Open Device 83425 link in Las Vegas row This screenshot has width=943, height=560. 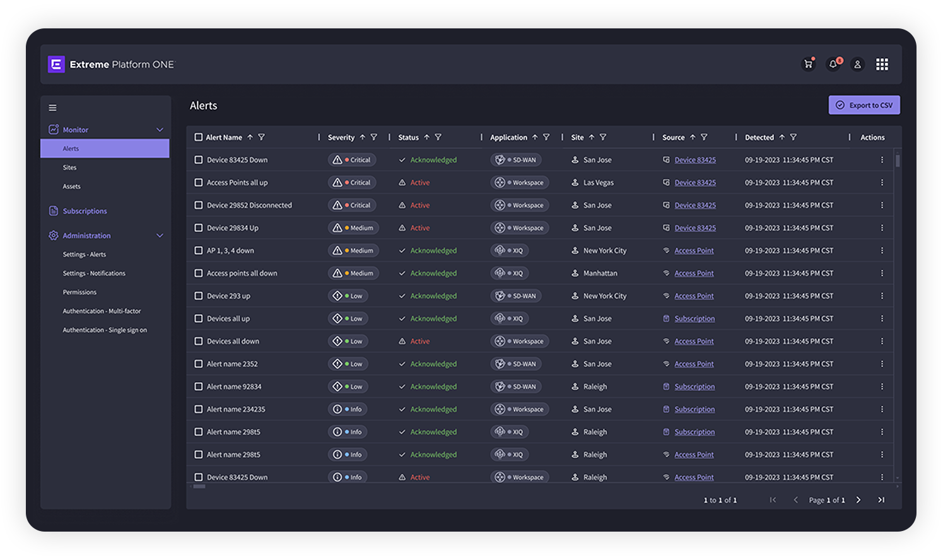point(695,183)
